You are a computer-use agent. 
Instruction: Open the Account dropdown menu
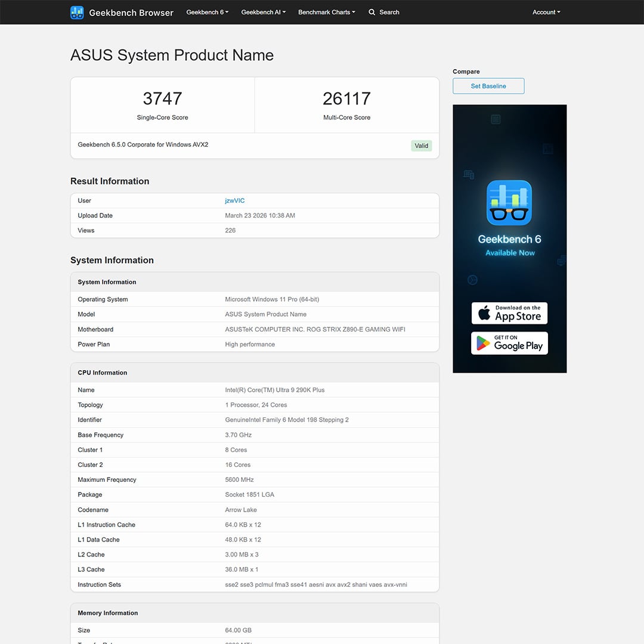(x=546, y=12)
